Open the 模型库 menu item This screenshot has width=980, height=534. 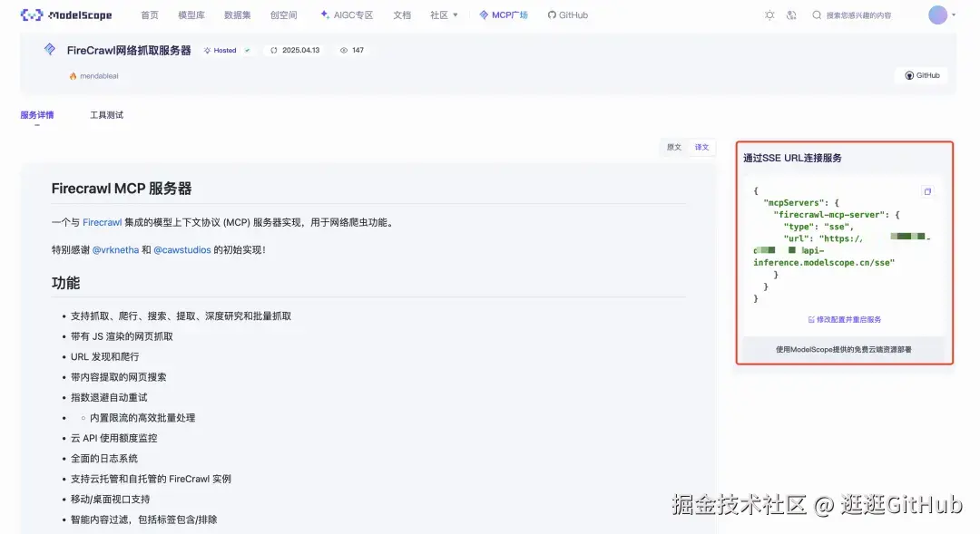point(191,15)
